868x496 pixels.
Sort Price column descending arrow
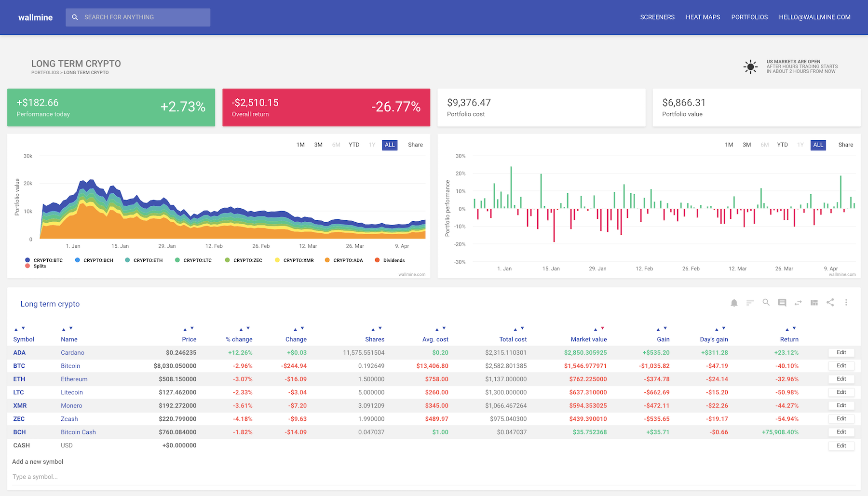click(192, 328)
